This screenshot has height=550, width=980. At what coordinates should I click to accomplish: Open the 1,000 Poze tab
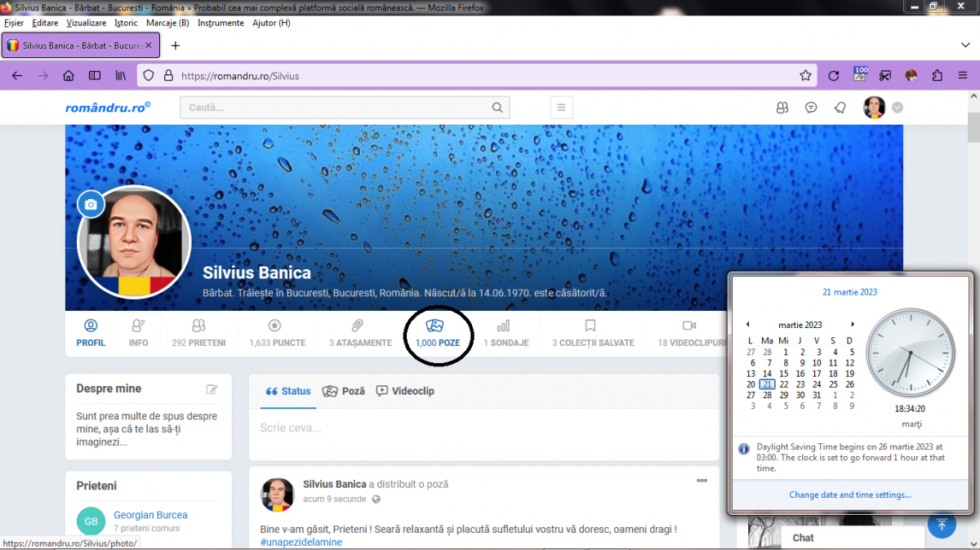click(x=437, y=334)
